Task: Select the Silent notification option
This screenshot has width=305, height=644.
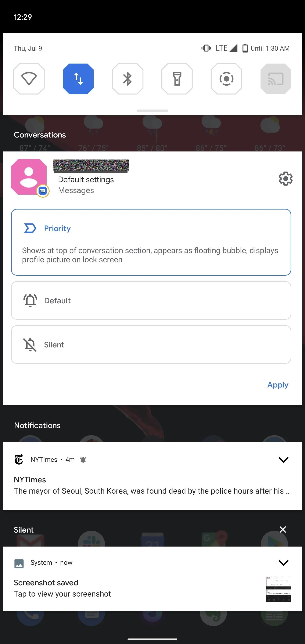Action: point(151,344)
